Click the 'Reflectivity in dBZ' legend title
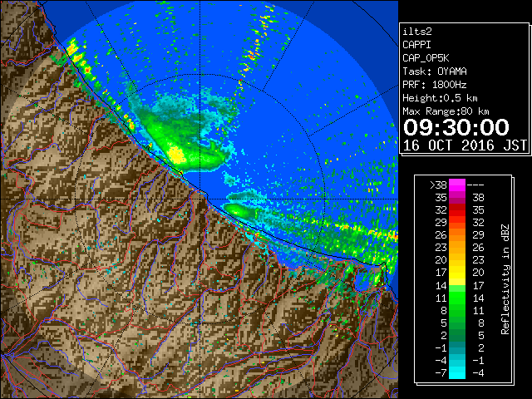This screenshot has width=532, height=399. [x=505, y=279]
